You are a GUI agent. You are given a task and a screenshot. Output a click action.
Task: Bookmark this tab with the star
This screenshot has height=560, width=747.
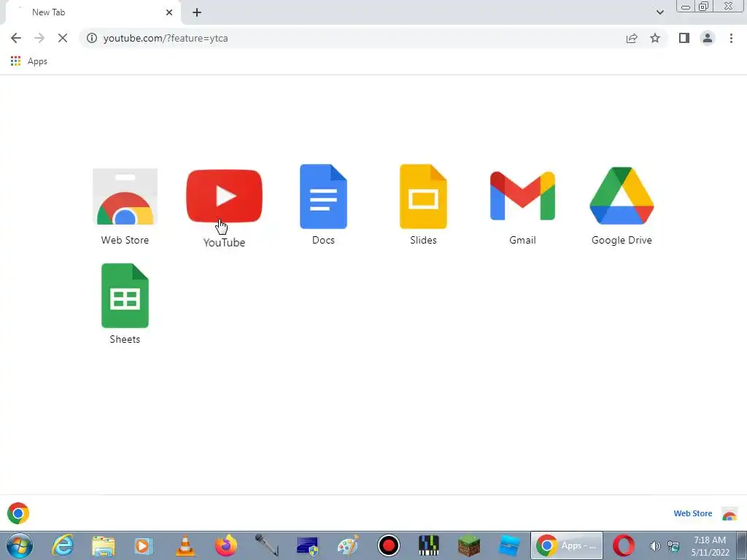click(655, 38)
